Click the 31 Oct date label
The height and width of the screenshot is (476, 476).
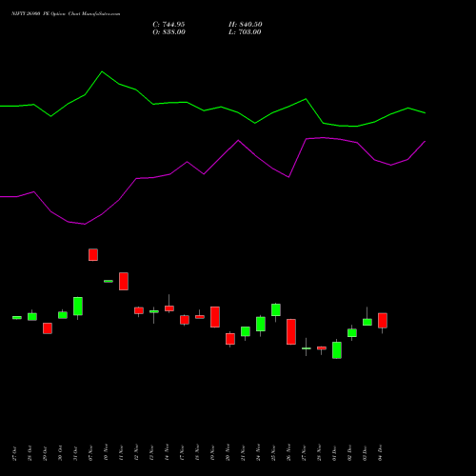pos(75,453)
